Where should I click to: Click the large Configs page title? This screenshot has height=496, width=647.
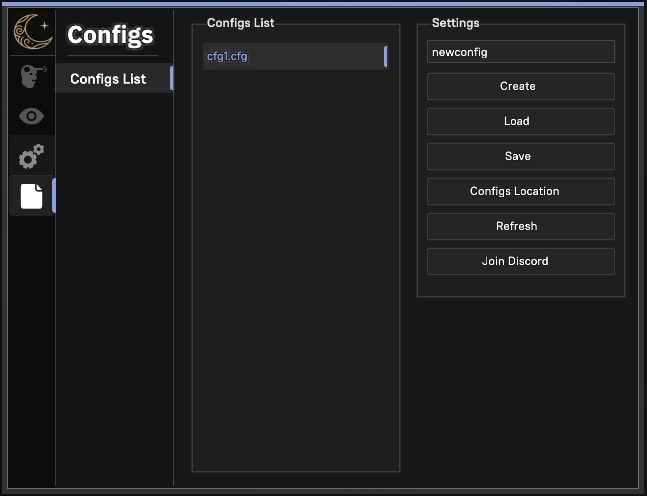coord(110,35)
